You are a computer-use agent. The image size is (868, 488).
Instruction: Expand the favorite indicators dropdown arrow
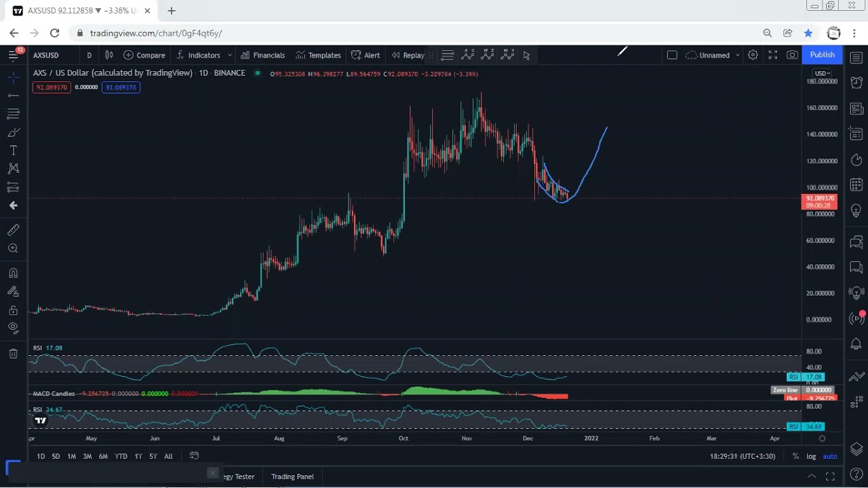click(230, 55)
